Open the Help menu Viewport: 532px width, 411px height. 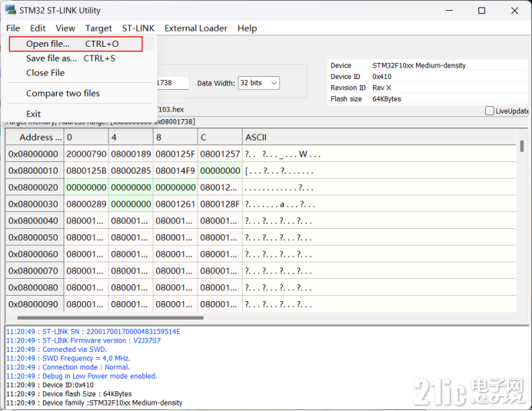click(247, 28)
